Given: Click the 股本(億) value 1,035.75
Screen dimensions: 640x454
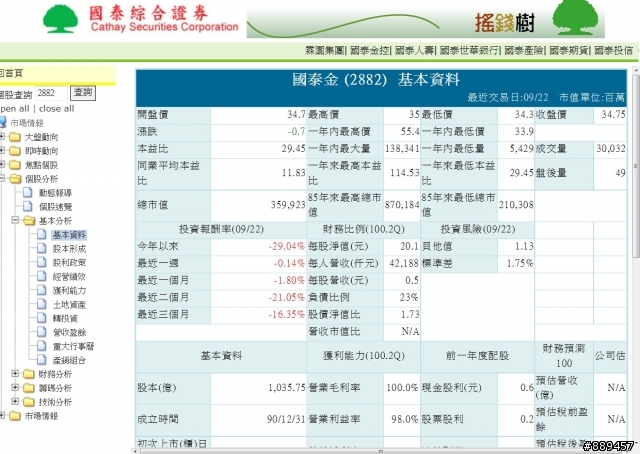Looking at the screenshot, I should (x=287, y=387).
